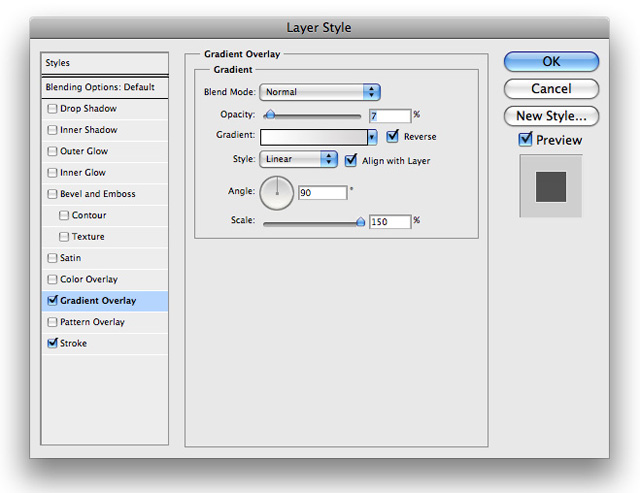Open the gradient picker arrow
The image size is (640, 493).
coord(372,137)
